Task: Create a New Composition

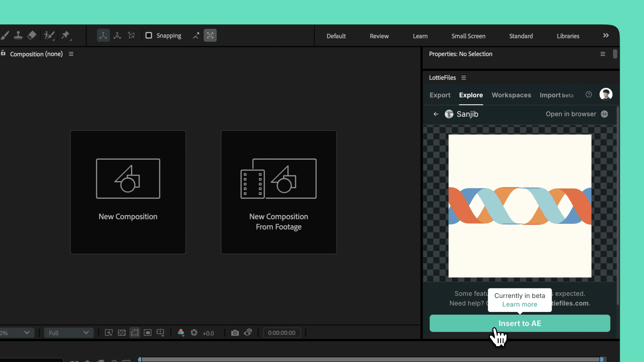Action: point(128,192)
